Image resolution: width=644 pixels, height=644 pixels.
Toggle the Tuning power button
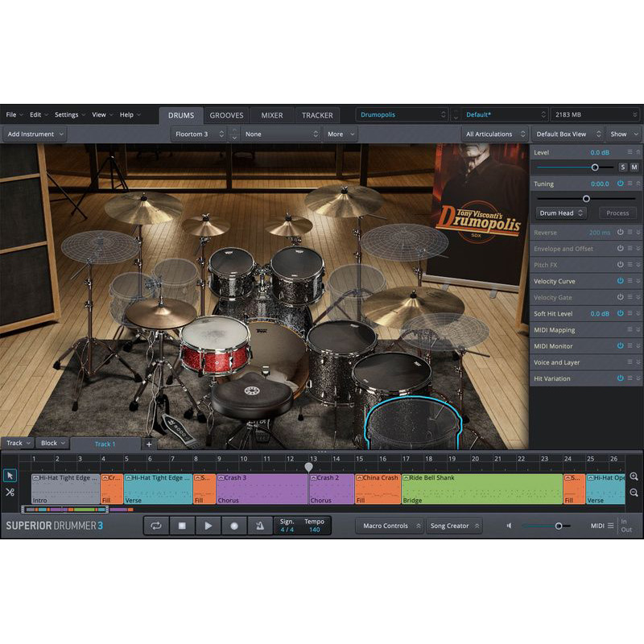click(620, 184)
